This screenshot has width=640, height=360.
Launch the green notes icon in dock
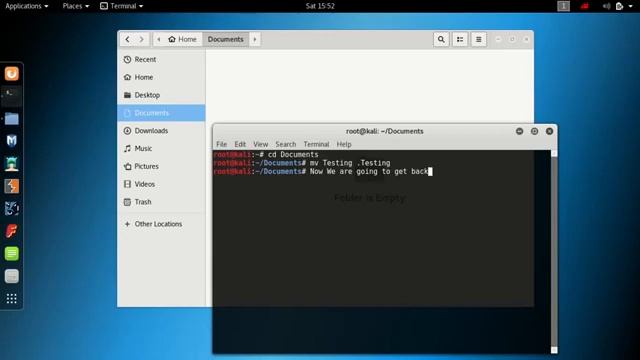(12, 253)
